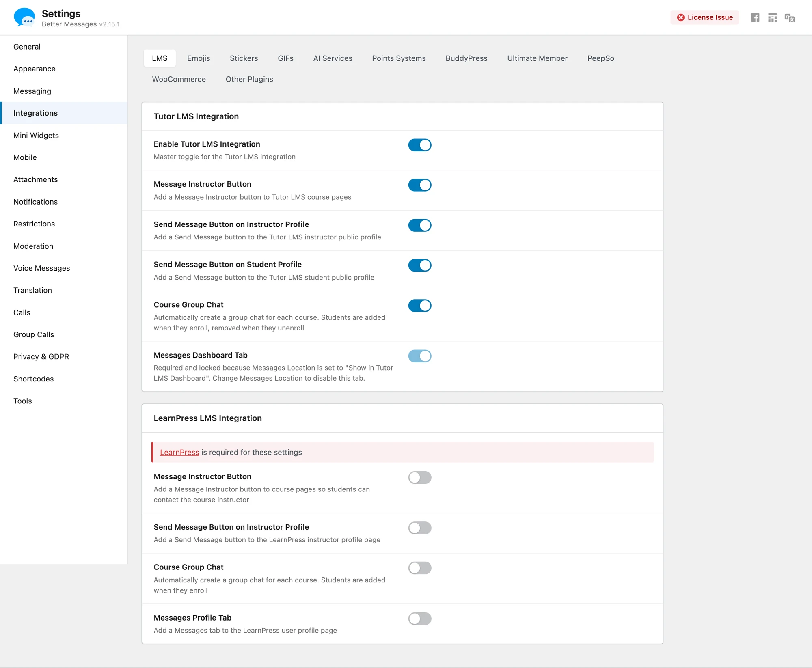
Task: Switch to the Ultimate Member tab
Action: pyautogui.click(x=537, y=58)
